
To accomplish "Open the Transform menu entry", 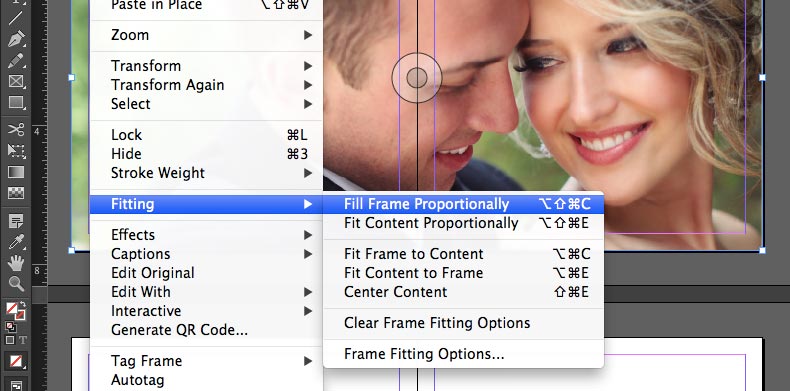I will 206,66.
